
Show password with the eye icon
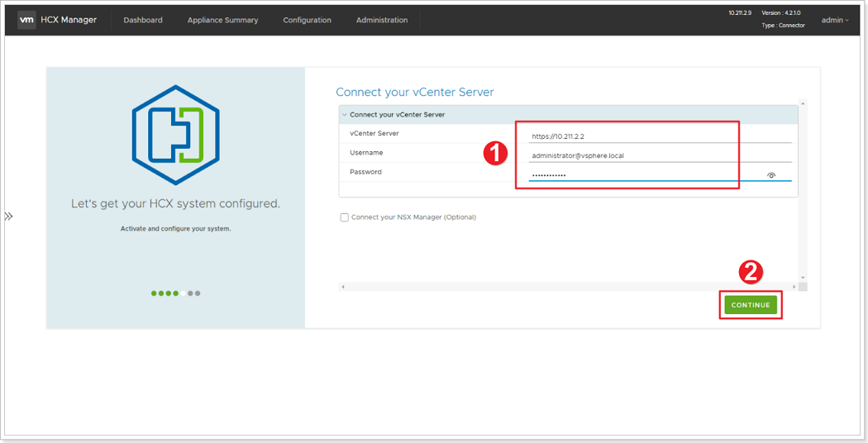pos(771,175)
